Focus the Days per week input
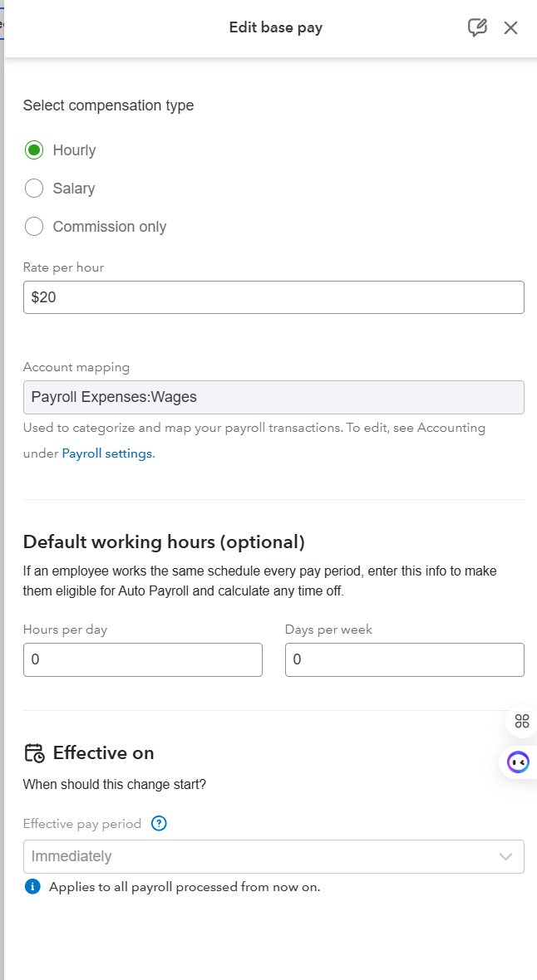537x980 pixels. click(404, 659)
